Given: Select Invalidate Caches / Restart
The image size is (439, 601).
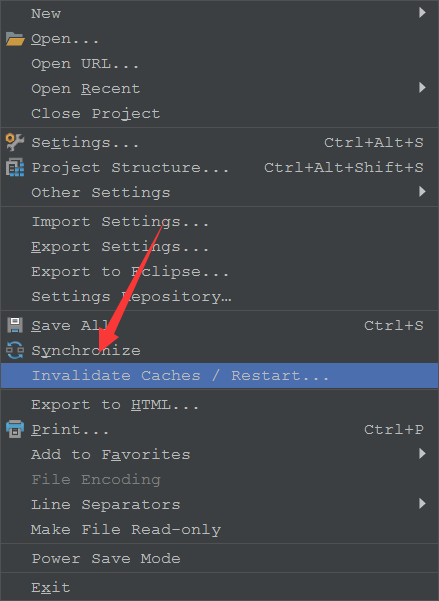Looking at the screenshot, I should pos(219,376).
